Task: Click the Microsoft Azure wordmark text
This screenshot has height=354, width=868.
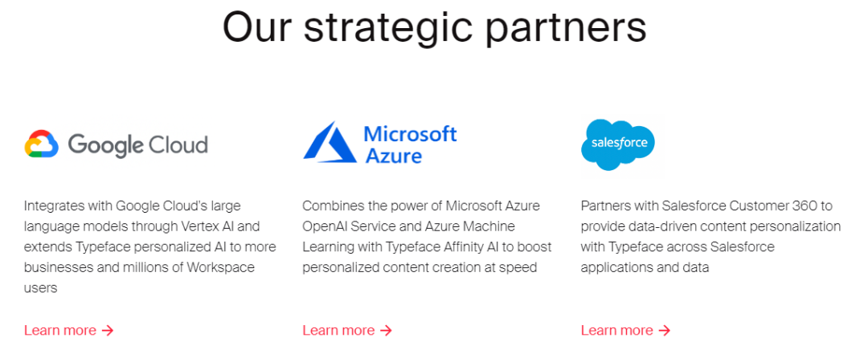Action: coord(410,144)
